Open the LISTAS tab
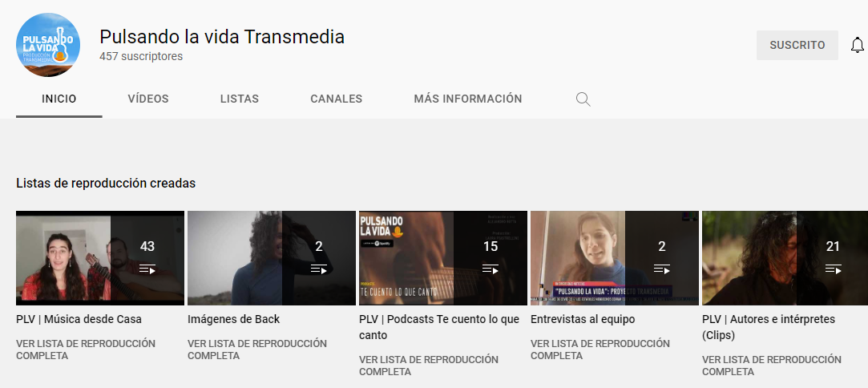 [x=239, y=99]
